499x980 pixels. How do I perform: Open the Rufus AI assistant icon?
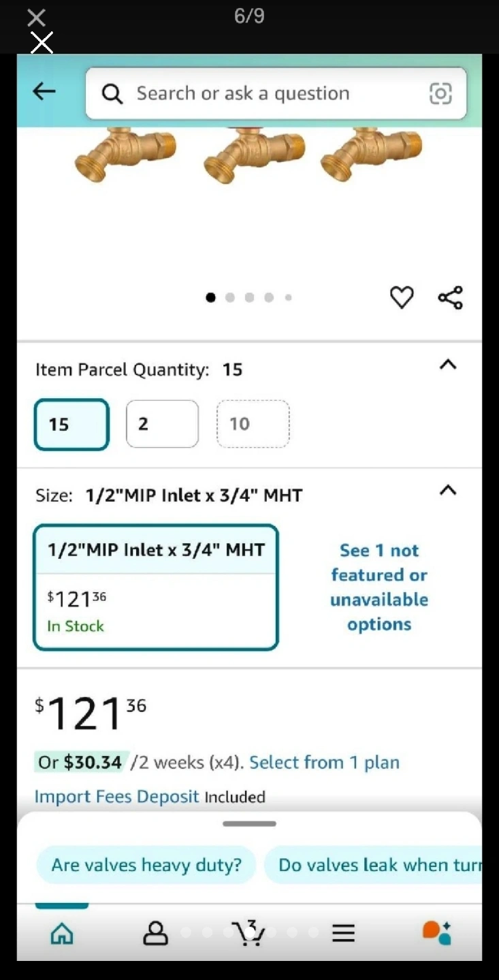[x=436, y=933]
